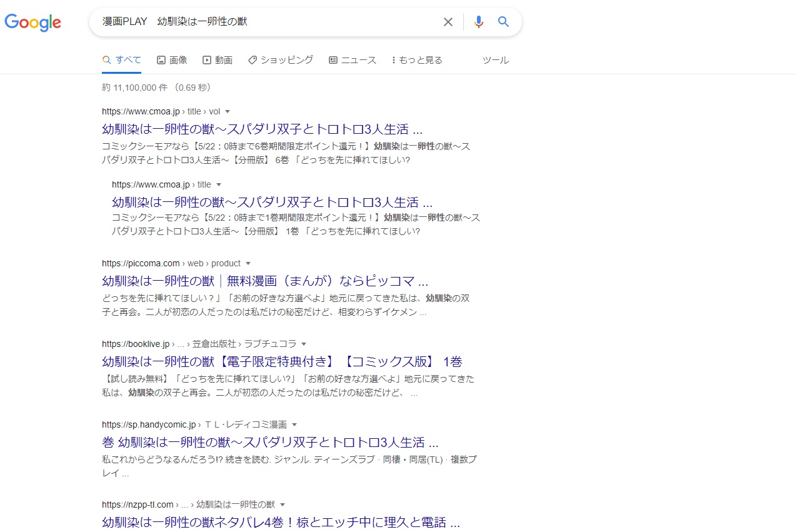The image size is (797, 532).
Task: Click the first https://www.cmoa.jp › title › vol text
Action: 161,111
